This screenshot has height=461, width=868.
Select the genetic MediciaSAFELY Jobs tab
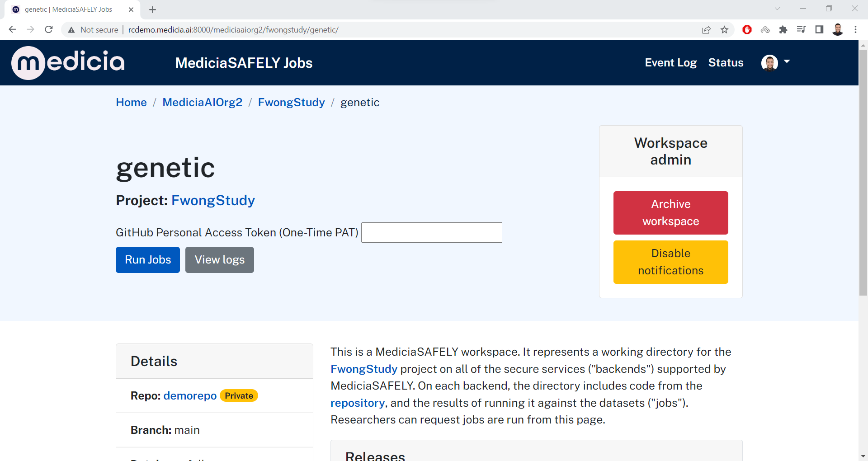pyautogui.click(x=72, y=9)
